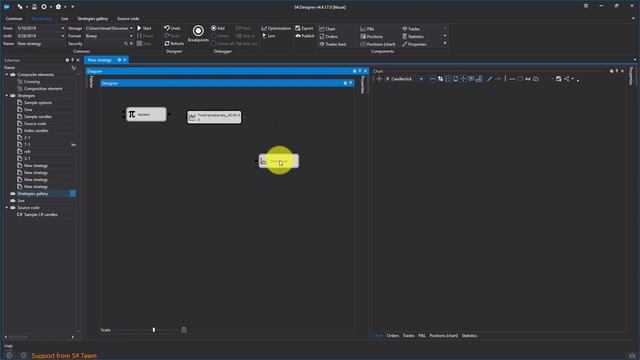Open the Chart component
Viewport: 640px width, 360px height.
point(327,29)
